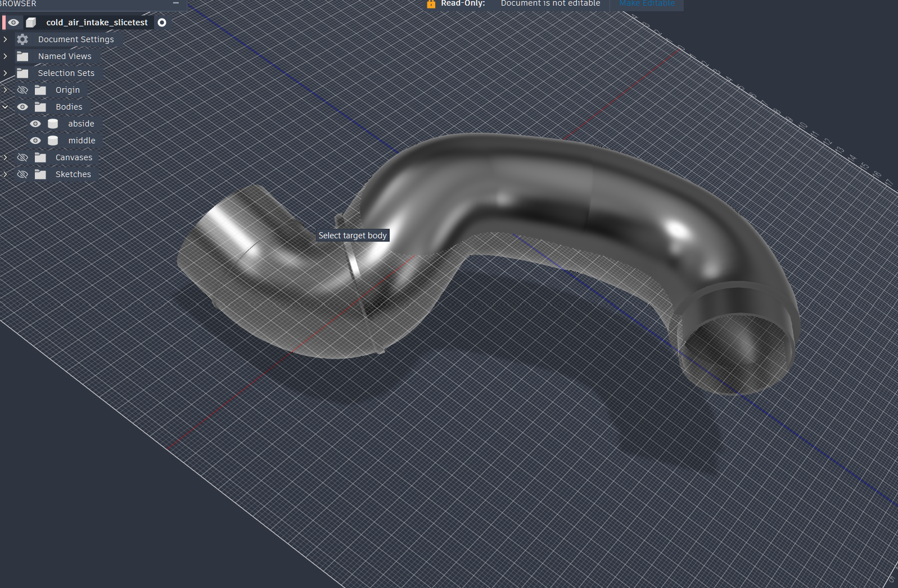Click the Make Editable button
Screen dimensions: 898x588
click(647, 3)
